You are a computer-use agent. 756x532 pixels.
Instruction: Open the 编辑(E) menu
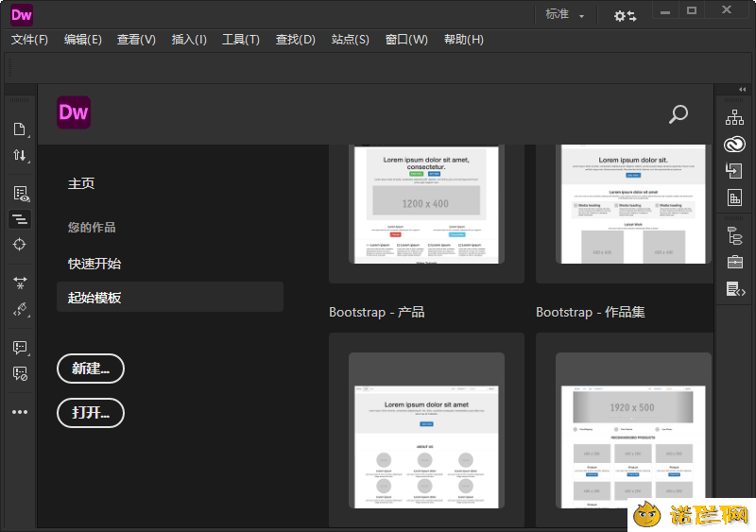83,40
